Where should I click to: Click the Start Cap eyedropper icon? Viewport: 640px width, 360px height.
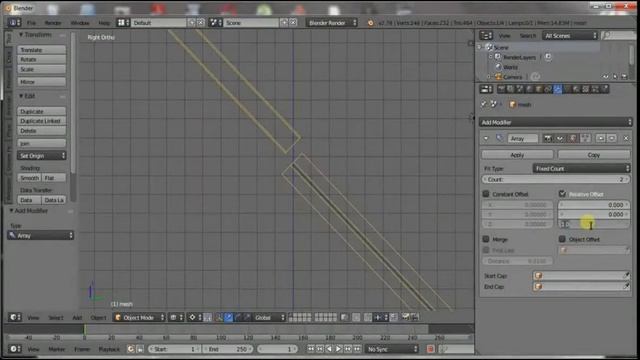tap(626, 276)
